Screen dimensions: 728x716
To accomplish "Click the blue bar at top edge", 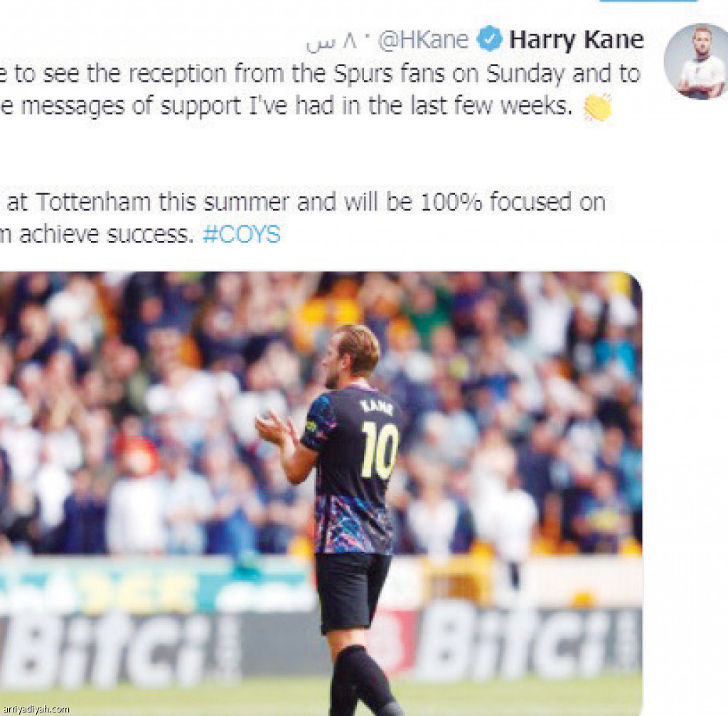I will tap(648, 1).
